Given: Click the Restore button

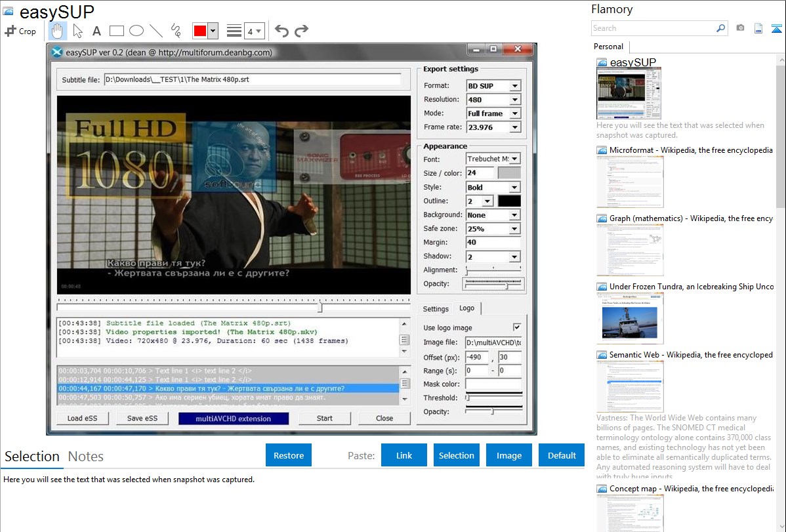Looking at the screenshot, I should tap(289, 455).
